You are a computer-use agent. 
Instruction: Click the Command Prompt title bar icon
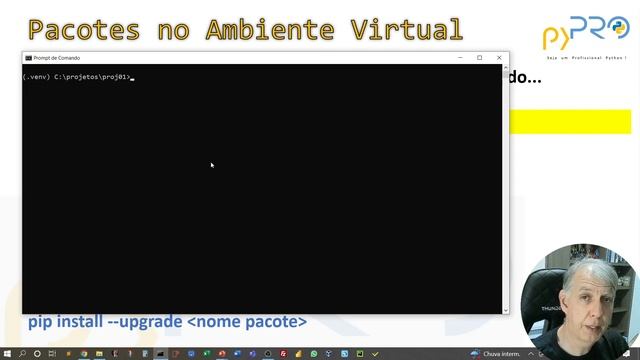pyautogui.click(x=28, y=58)
